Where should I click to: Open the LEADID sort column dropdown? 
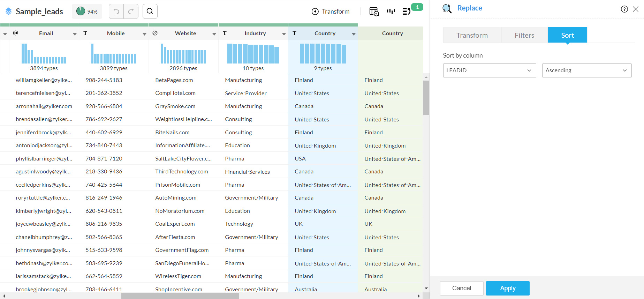tap(489, 70)
